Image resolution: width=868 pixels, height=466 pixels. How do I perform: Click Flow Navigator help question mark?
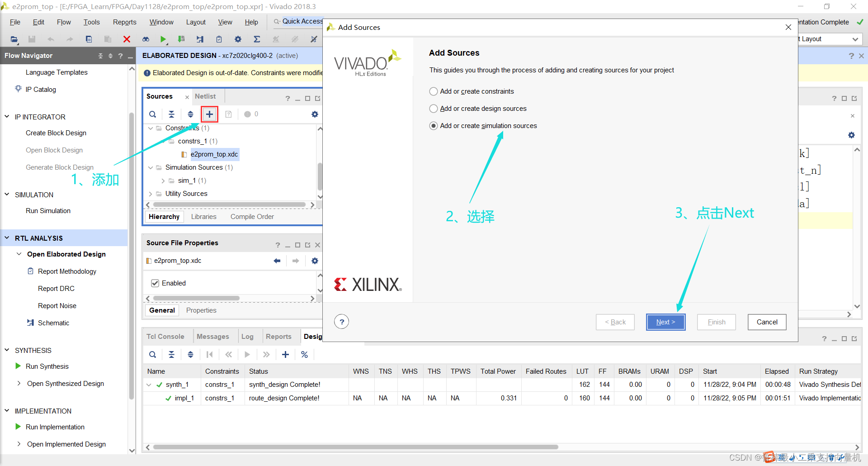pos(120,56)
